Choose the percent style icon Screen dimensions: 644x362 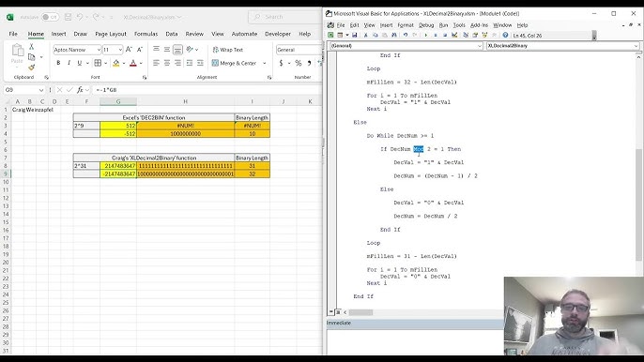[299, 63]
